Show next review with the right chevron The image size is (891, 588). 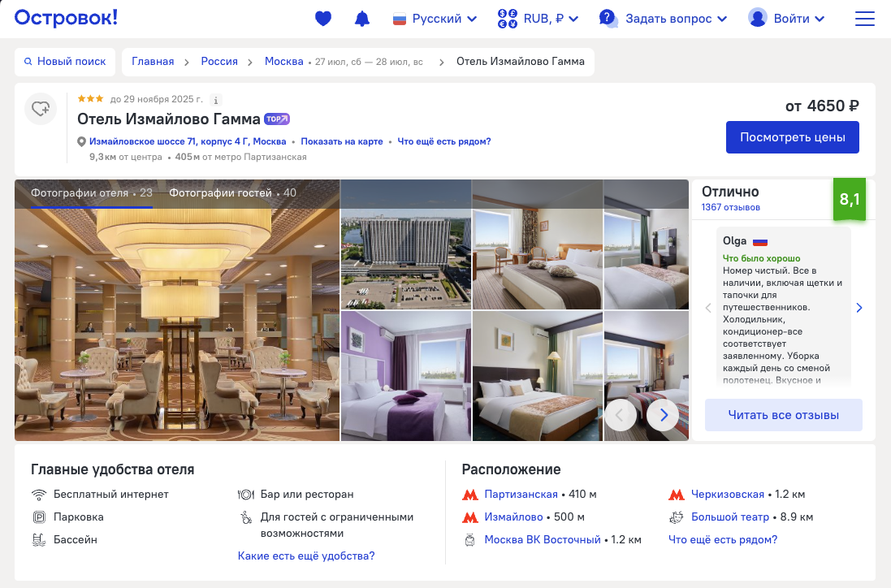point(859,308)
